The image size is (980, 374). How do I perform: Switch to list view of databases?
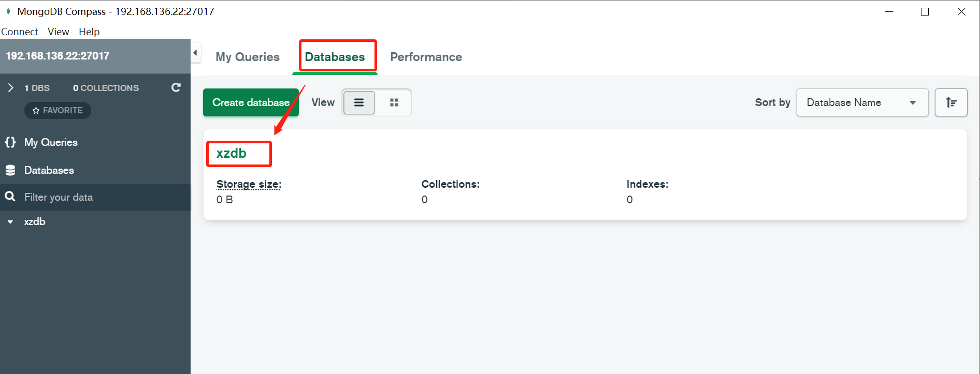tap(359, 102)
